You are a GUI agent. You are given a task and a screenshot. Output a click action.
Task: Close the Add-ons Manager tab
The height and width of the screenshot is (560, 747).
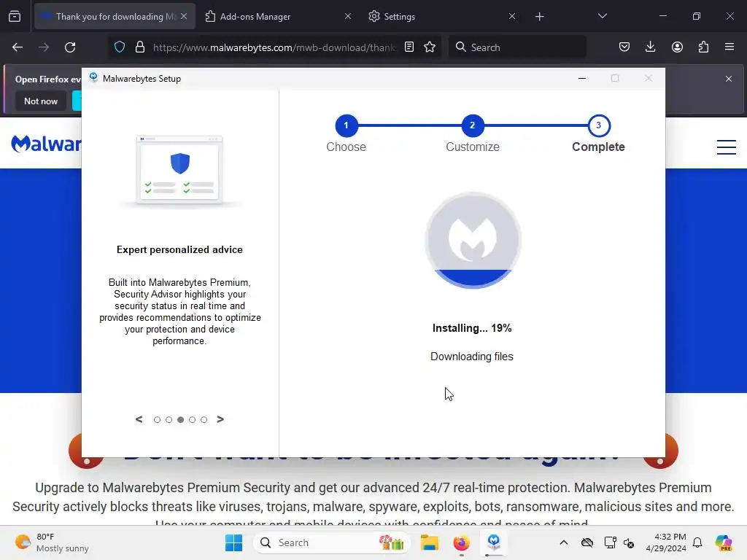point(348,16)
